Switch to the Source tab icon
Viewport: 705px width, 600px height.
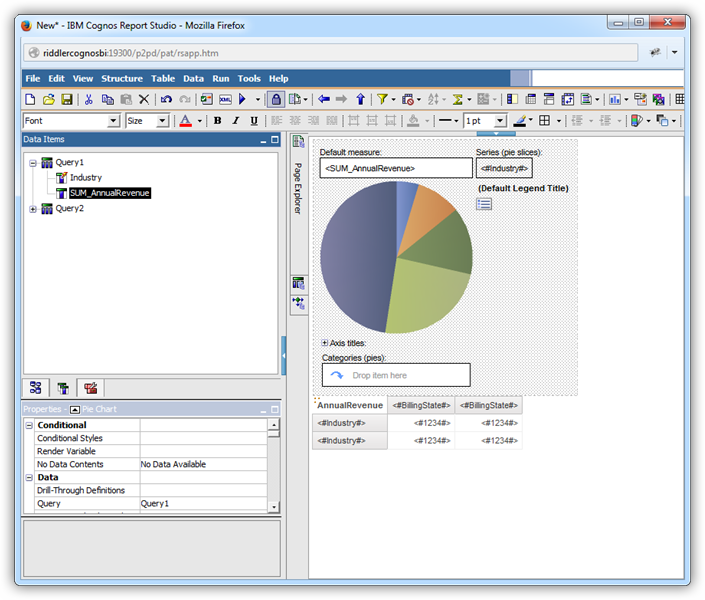pos(36,388)
